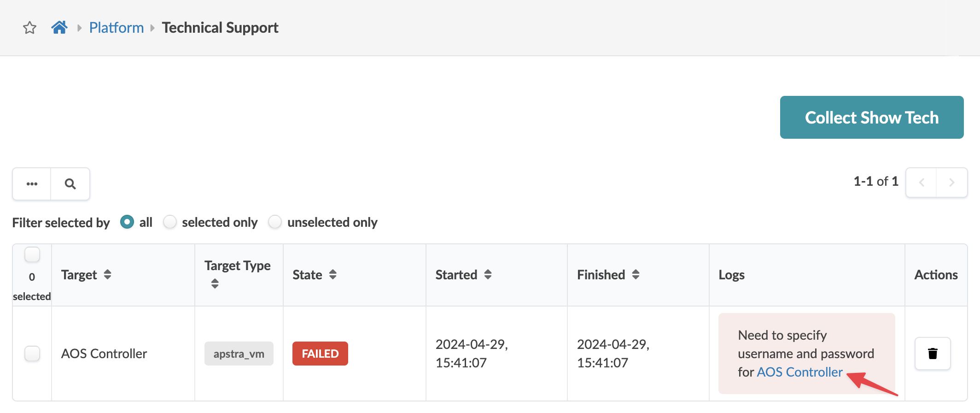The image size is (980, 413).
Task: Go to the home page icon
Action: [x=59, y=28]
